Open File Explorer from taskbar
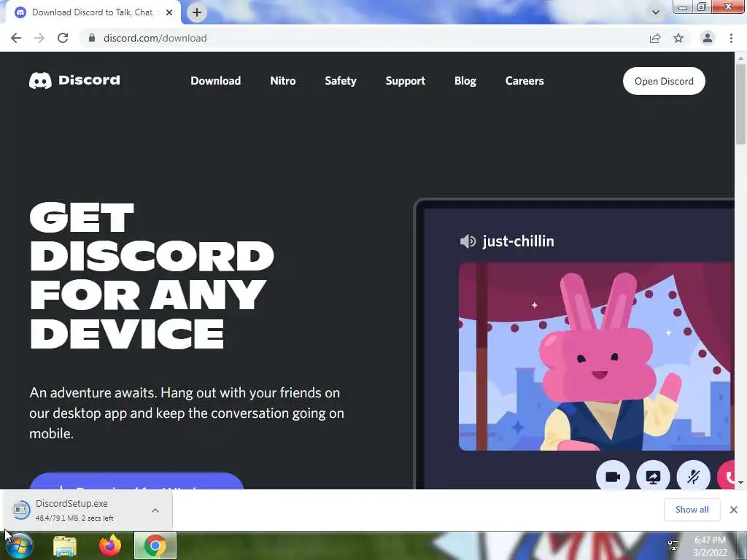 [x=65, y=546]
